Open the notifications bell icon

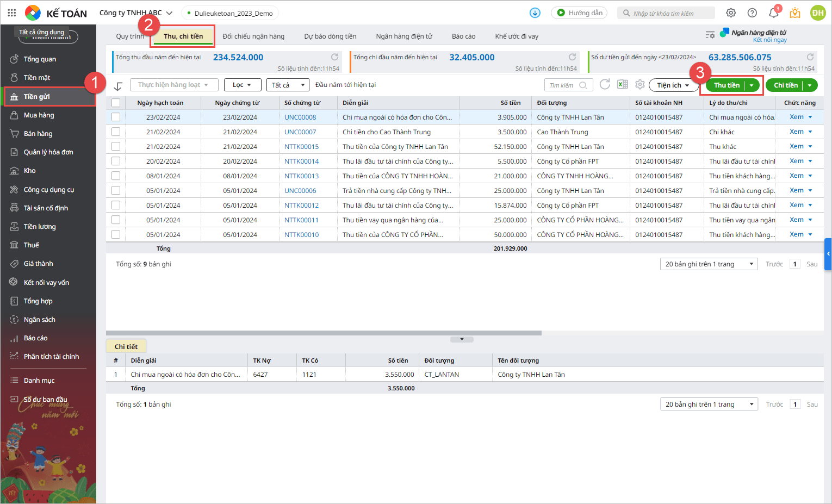(773, 13)
